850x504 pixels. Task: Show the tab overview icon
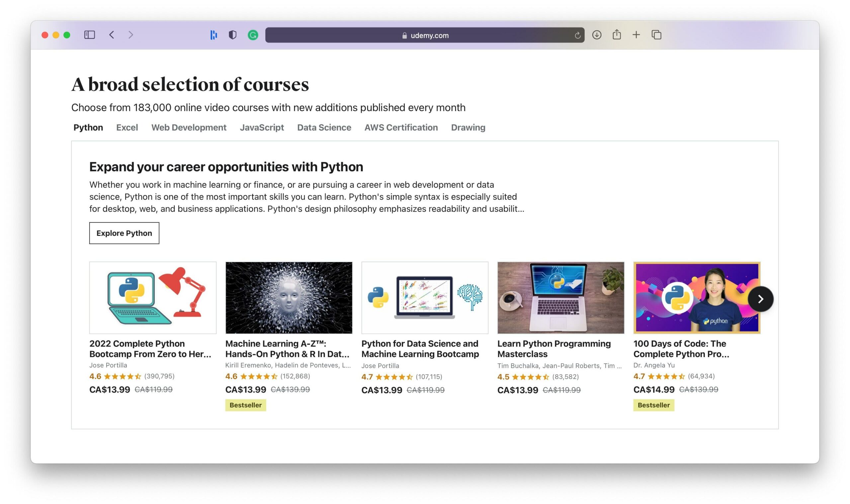(x=656, y=35)
